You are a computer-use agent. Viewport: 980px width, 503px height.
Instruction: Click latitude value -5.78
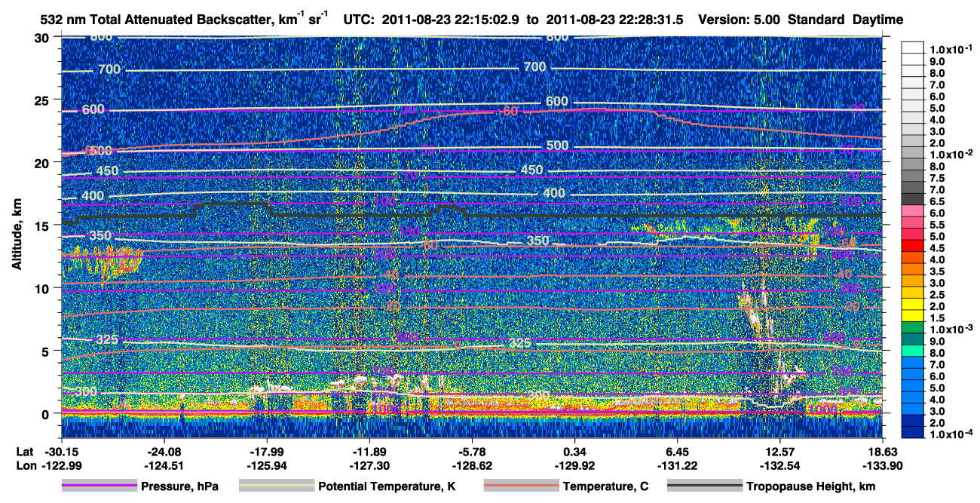[472, 452]
